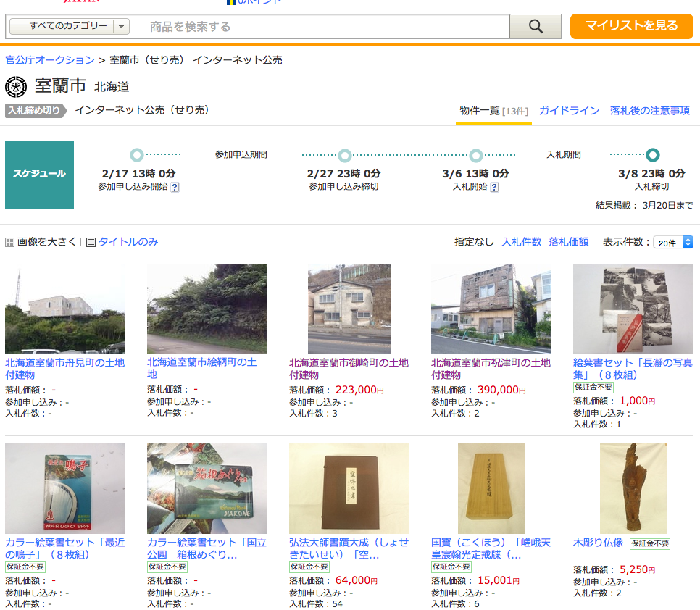Open the 表示件数 20件 dropdown
The height and width of the screenshot is (610, 700).
672,242
